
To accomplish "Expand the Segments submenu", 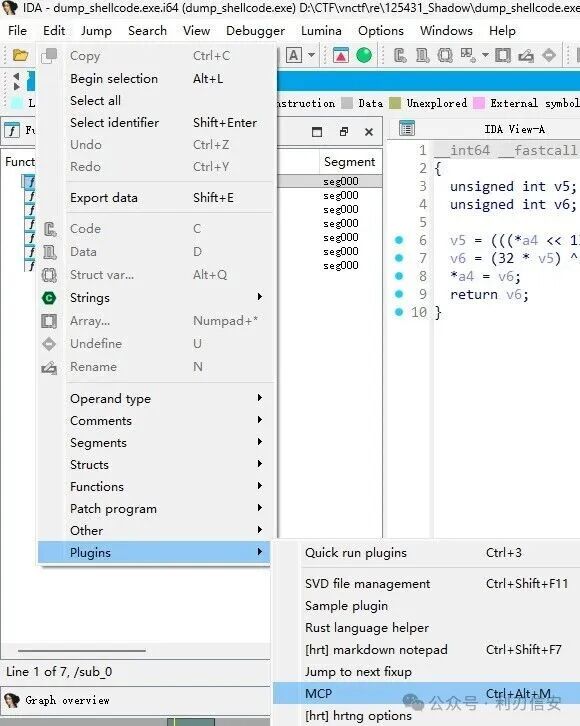I will pos(154,443).
